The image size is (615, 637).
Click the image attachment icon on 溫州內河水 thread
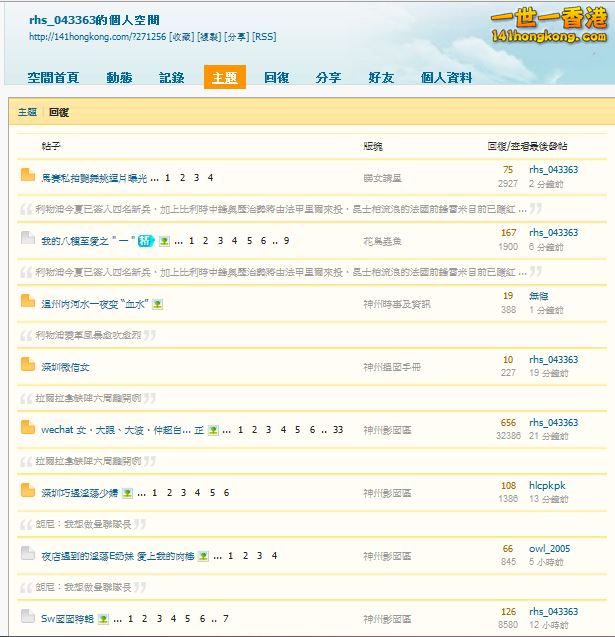point(157,304)
